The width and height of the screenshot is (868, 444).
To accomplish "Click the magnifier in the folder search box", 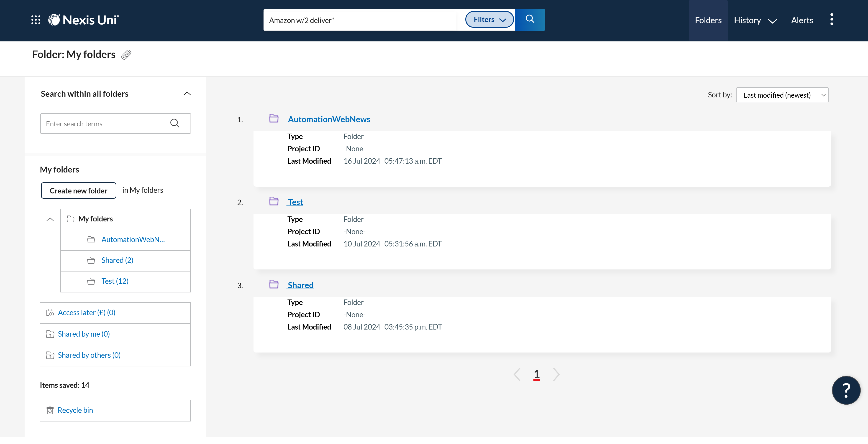I will (175, 124).
